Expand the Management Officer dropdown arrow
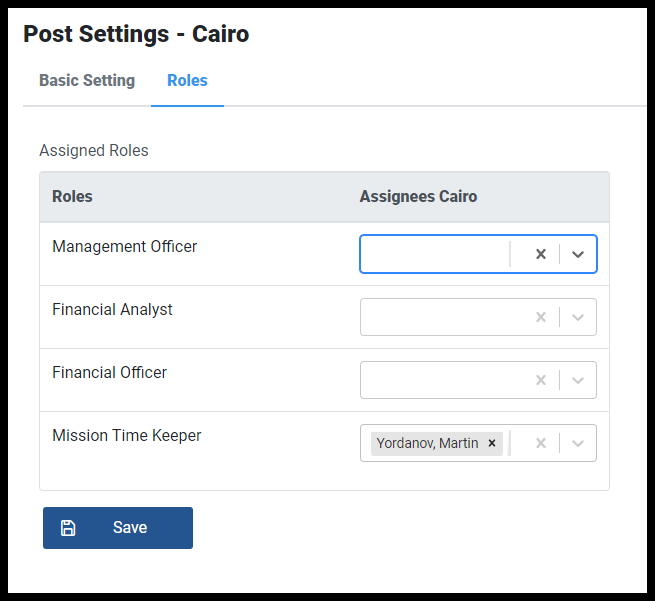Image resolution: width=655 pixels, height=601 pixels. coord(578,254)
